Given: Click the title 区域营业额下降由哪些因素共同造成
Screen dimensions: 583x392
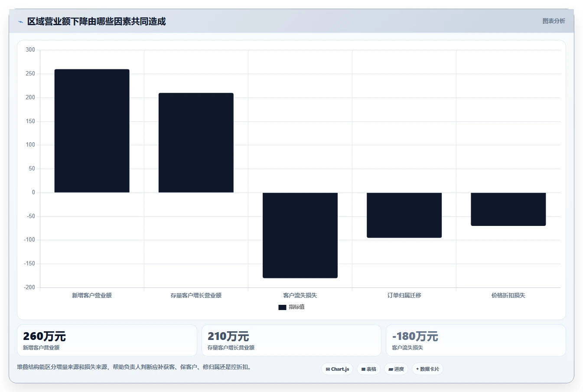Looking at the screenshot, I should [96, 21].
